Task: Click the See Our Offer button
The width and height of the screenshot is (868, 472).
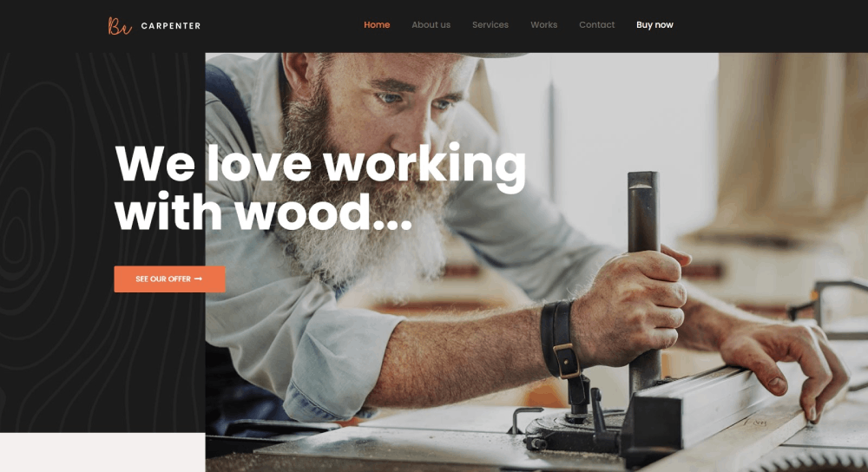Action: tap(169, 279)
